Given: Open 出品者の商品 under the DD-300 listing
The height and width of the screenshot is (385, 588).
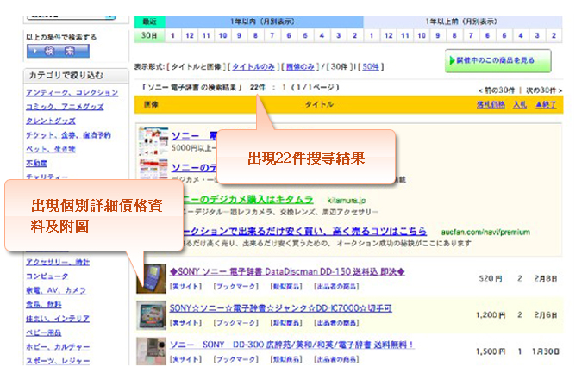Looking at the screenshot, I should (x=336, y=359).
